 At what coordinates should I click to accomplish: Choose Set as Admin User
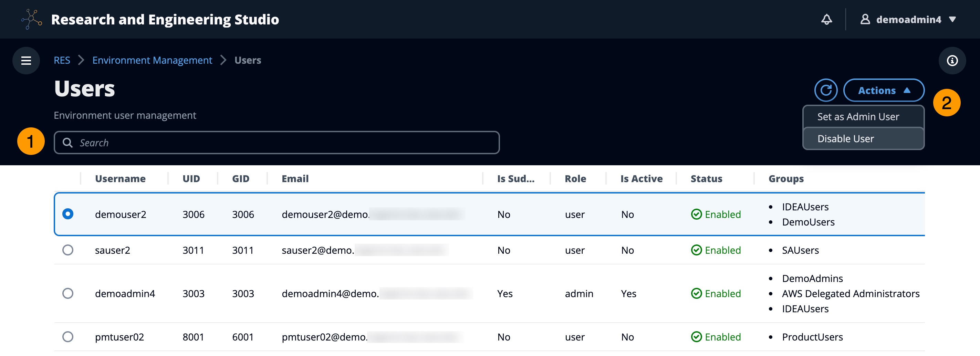point(858,116)
